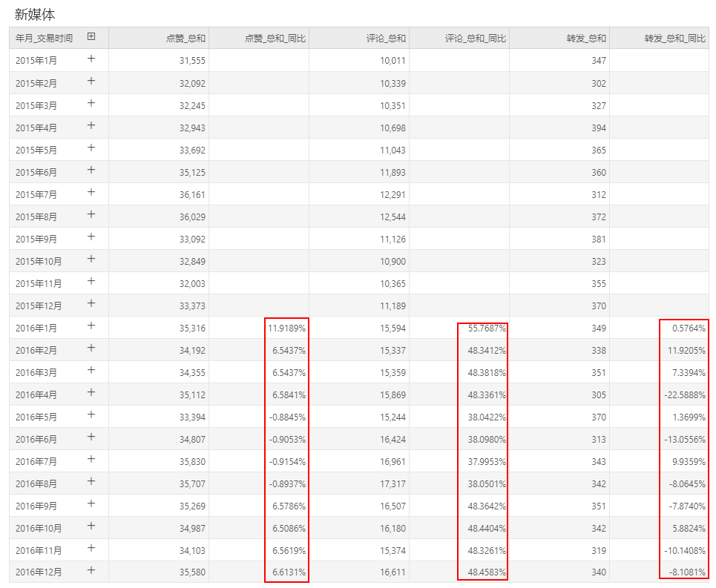The image size is (716, 588).
Task: Expand the 2015年3月 row
Action: click(91, 103)
